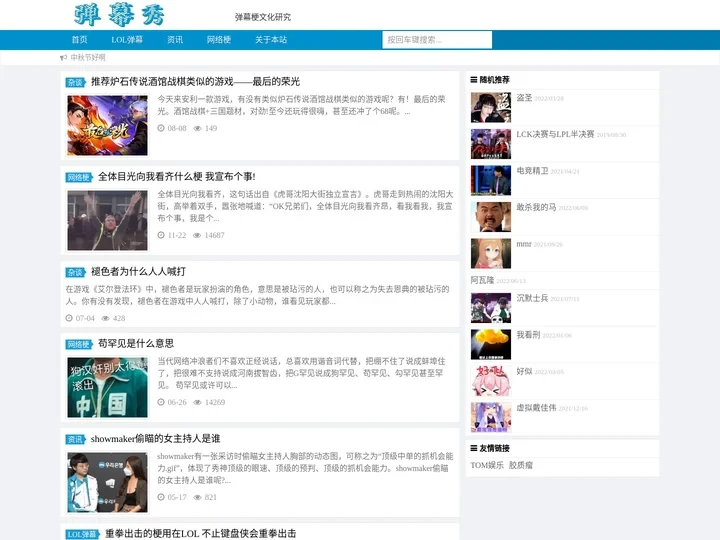Open the 沉默士兵 sidebar thumbnail

pos(491,308)
